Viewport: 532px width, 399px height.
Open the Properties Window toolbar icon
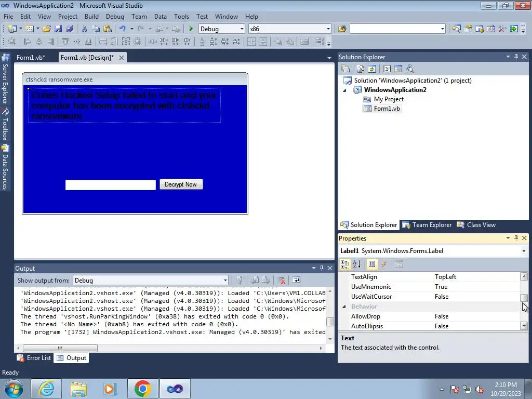click(x=468, y=29)
